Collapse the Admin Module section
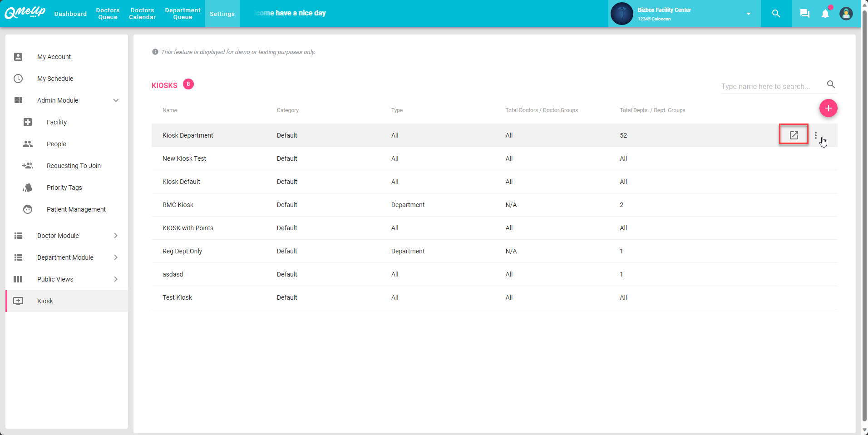The image size is (868, 435). (116, 100)
